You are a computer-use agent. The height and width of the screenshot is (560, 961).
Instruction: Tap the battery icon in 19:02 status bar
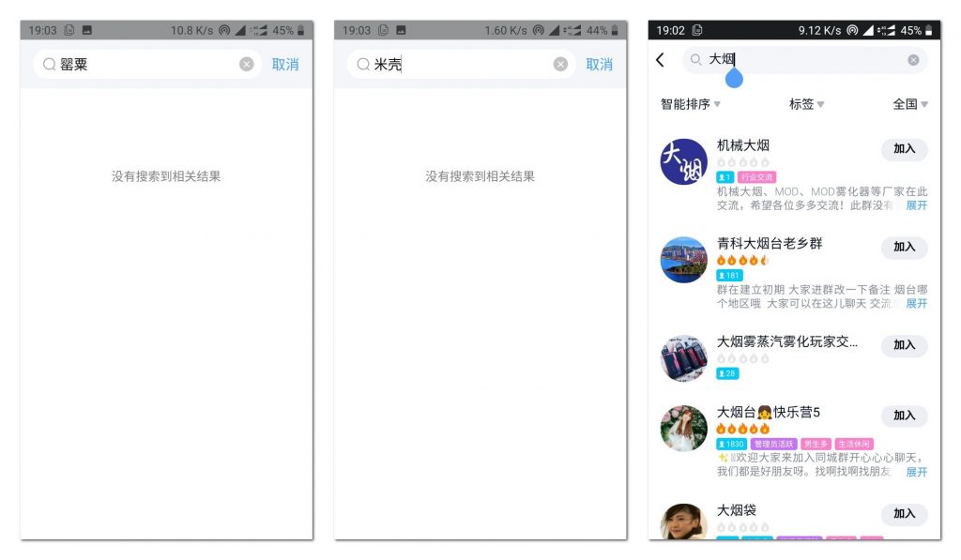click(x=928, y=30)
